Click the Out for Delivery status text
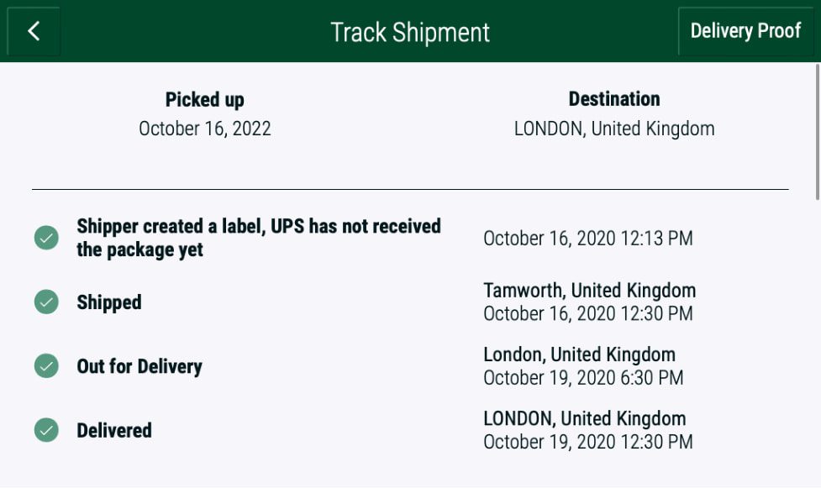Viewport: 821px width, 504px height. click(138, 366)
